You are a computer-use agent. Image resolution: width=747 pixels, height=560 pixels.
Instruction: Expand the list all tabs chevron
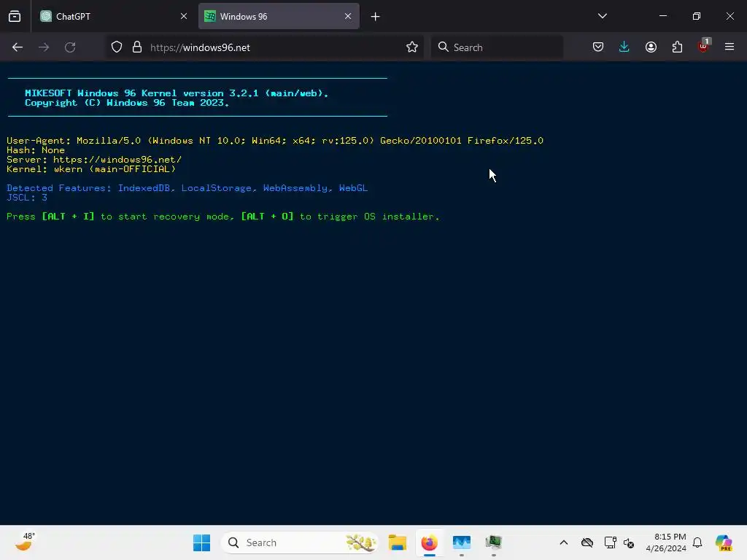point(602,16)
